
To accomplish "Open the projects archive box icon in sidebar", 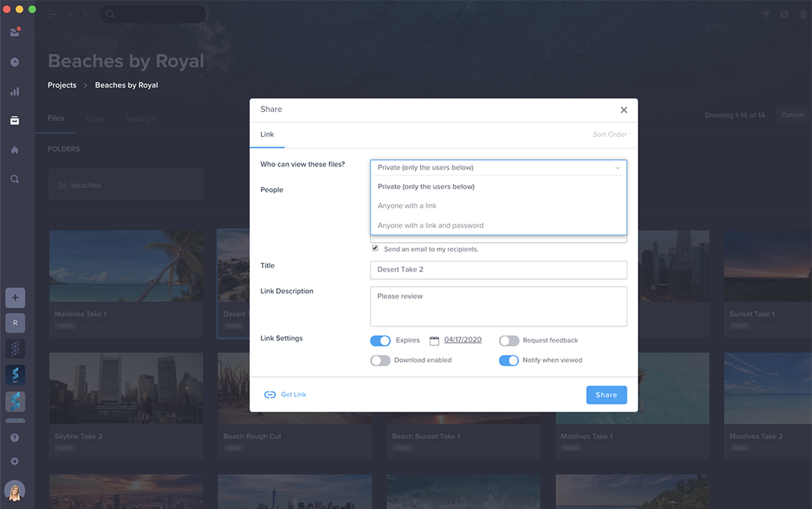I will tap(15, 121).
